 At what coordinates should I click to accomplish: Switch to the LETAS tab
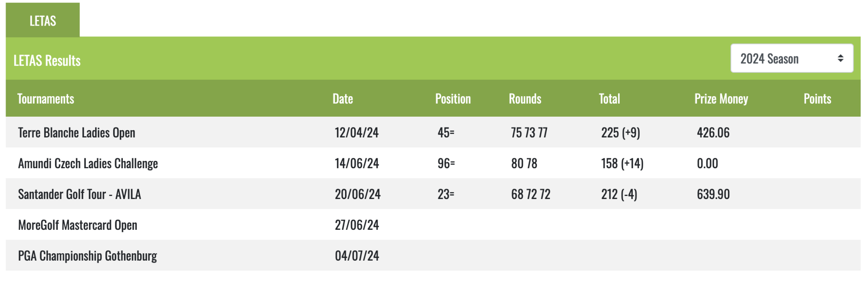[x=43, y=20]
